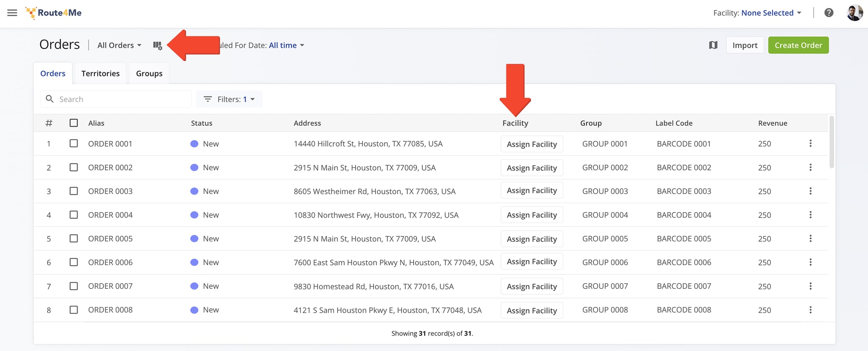The width and height of the screenshot is (868, 351).
Task: Toggle the select-all checkbox in header
Action: (x=74, y=123)
